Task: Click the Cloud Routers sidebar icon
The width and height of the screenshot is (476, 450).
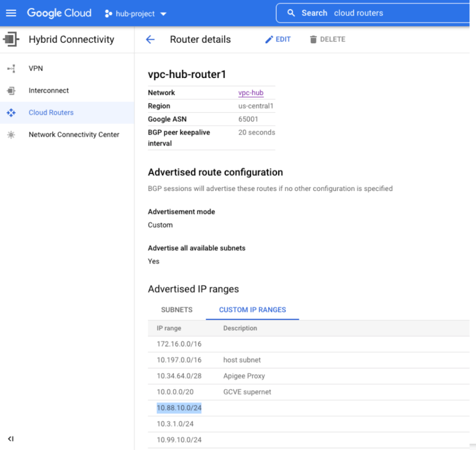Action: pos(11,112)
